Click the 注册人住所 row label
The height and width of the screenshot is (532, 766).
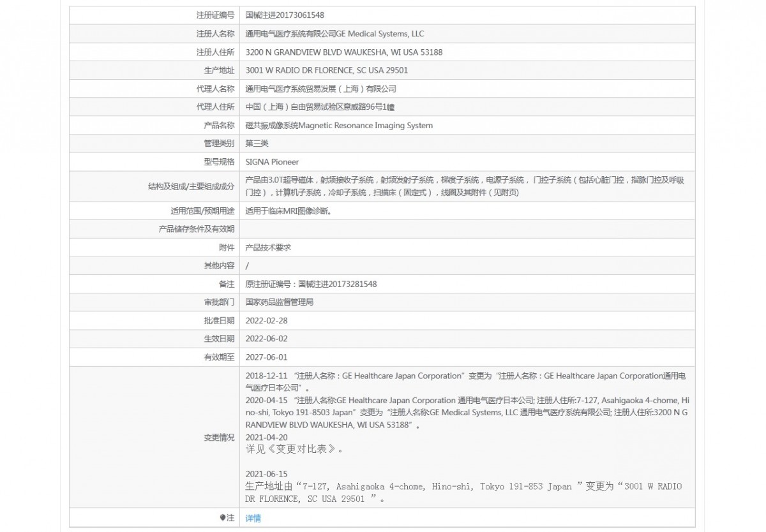coord(215,52)
